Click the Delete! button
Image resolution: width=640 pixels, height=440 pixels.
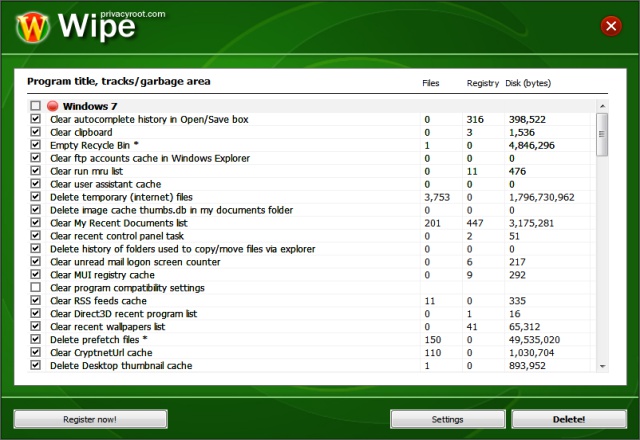point(569,419)
